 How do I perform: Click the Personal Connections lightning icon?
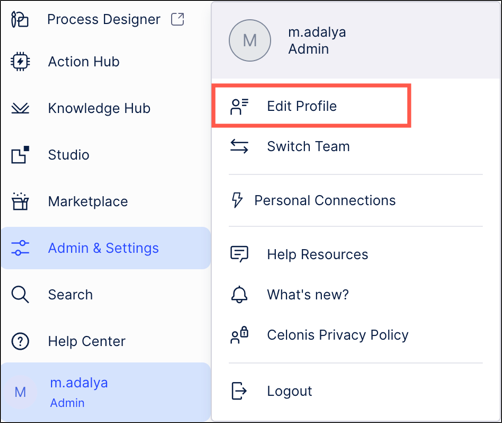237,200
